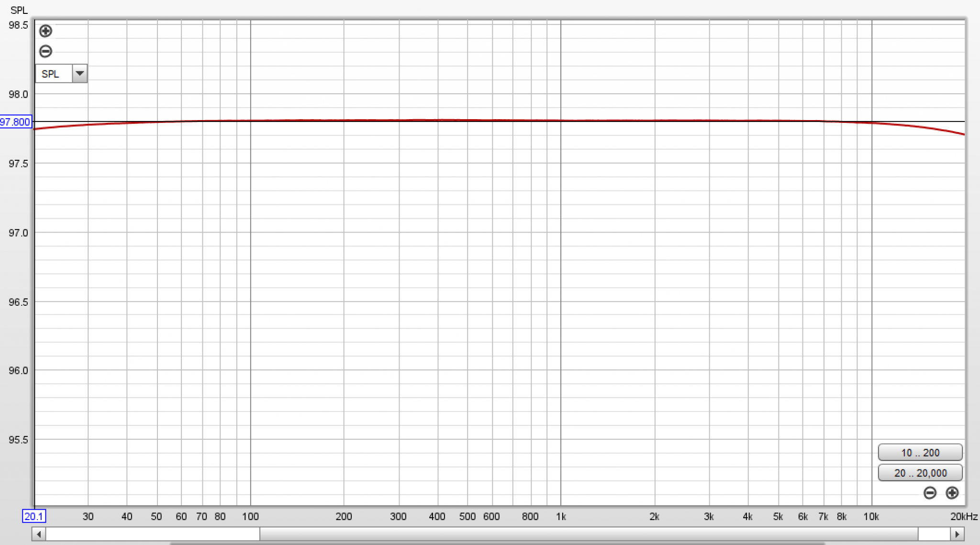The image size is (980, 545).
Task: Click the 97.0 SPL axis label
Action: (18, 233)
